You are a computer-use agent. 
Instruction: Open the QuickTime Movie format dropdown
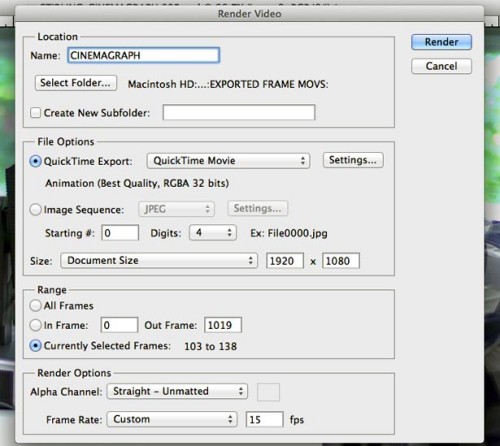pyautogui.click(x=228, y=161)
